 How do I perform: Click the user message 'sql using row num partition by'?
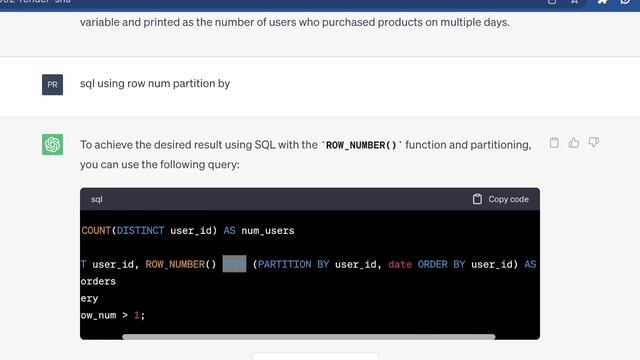pos(155,83)
